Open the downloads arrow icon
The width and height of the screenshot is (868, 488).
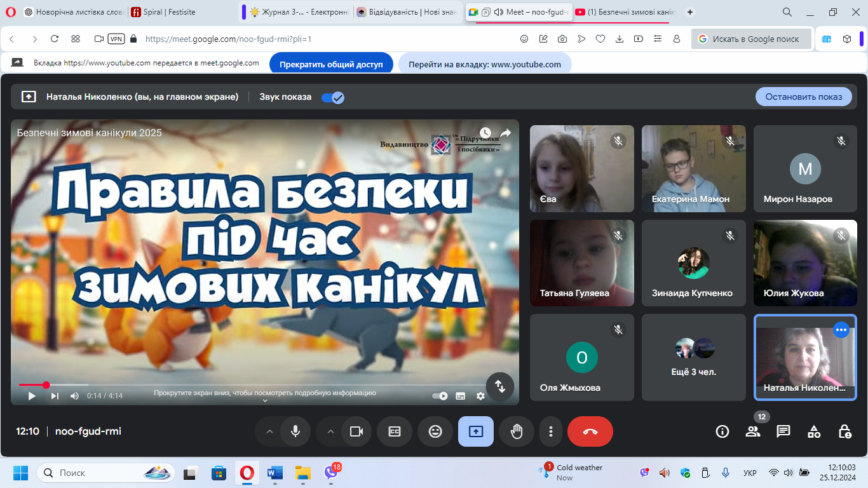(620, 39)
